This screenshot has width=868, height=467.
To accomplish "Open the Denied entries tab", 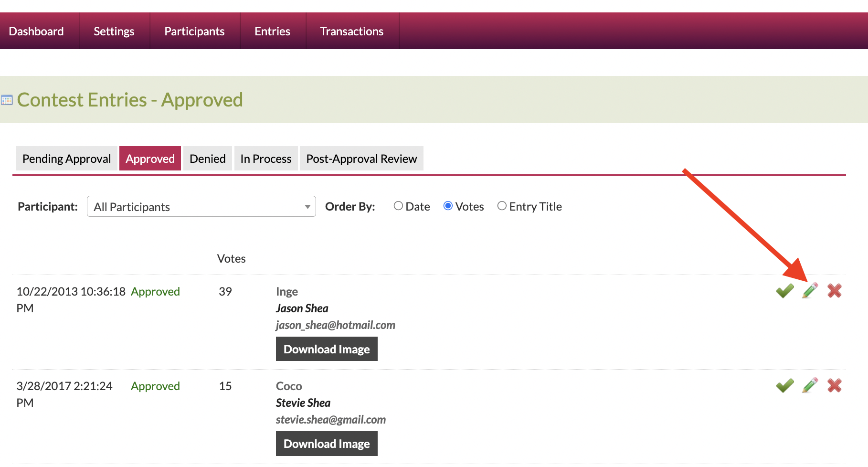I will coord(207,159).
